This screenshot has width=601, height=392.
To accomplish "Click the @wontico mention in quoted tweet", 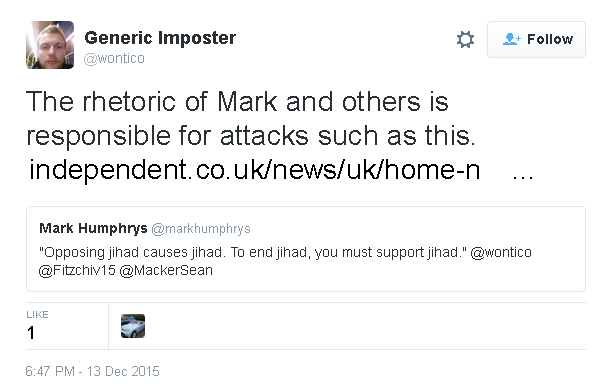I will coord(501,253).
